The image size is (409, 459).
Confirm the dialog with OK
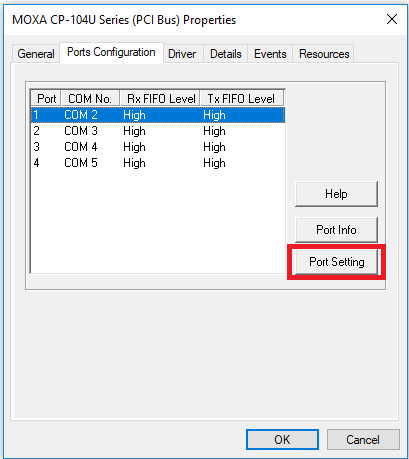coord(282,440)
